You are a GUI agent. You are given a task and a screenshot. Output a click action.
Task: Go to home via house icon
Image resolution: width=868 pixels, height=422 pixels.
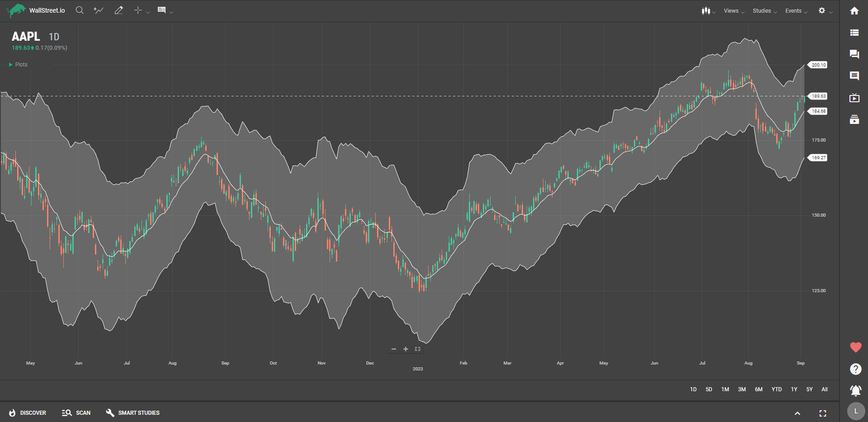tap(854, 11)
